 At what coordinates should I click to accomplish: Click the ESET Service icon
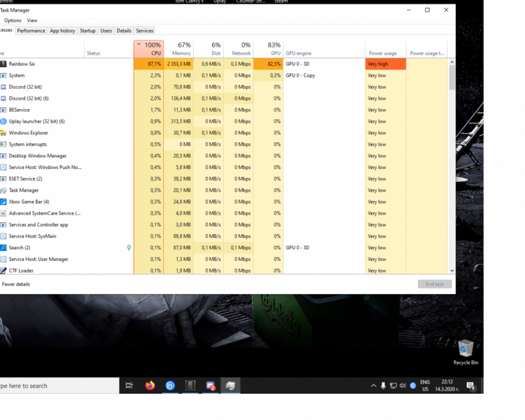tap(3, 179)
